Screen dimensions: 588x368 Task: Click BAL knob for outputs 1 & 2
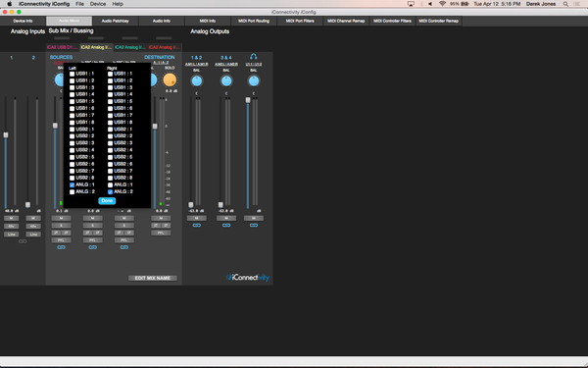[x=197, y=80]
